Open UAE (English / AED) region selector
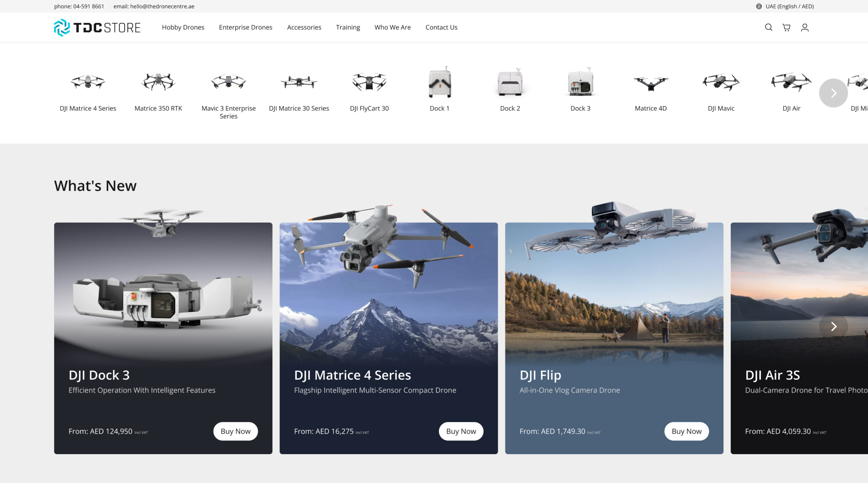This screenshot has width=868, height=483. (785, 6)
